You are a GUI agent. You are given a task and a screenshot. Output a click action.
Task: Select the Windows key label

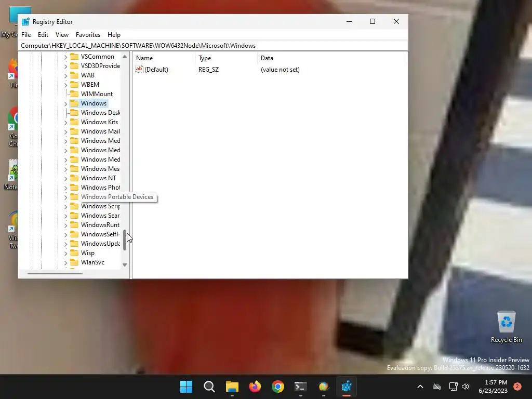(94, 103)
